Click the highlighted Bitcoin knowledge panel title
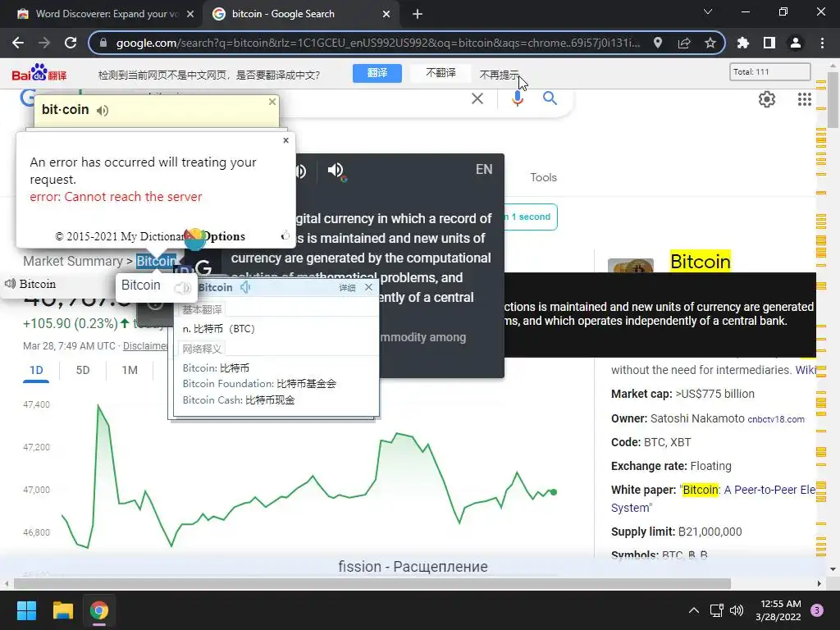This screenshot has width=840, height=630. (701, 262)
